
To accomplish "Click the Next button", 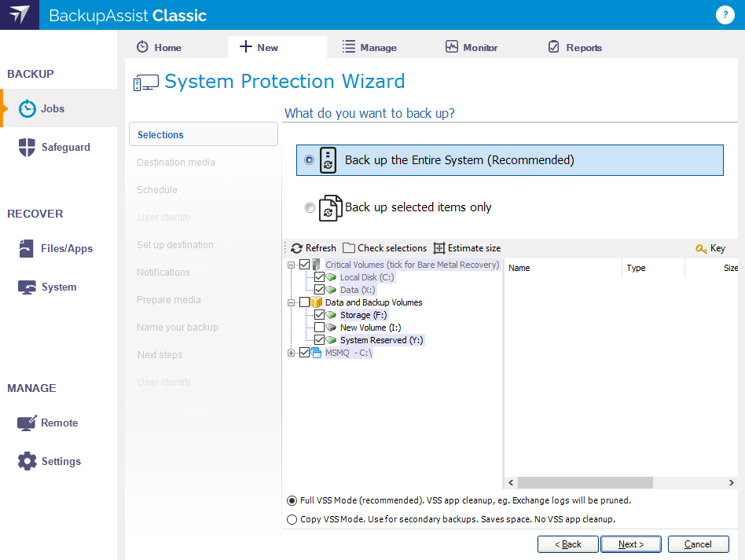I will click(x=631, y=544).
